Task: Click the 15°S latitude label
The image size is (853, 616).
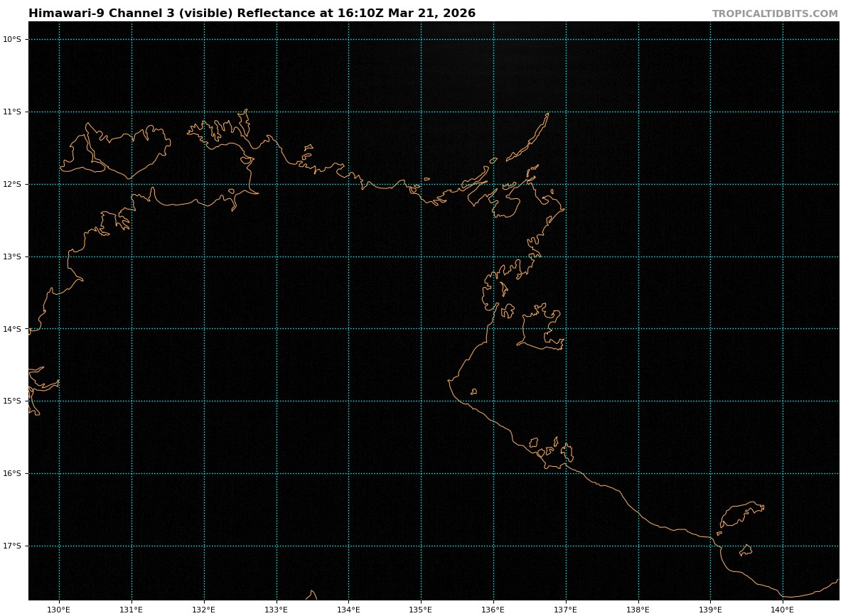Action: (12, 401)
